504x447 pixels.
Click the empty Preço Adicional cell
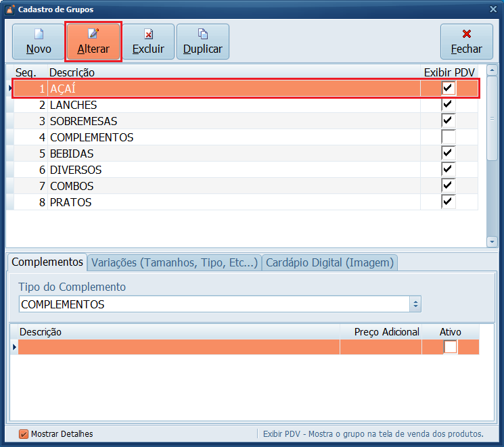381,347
